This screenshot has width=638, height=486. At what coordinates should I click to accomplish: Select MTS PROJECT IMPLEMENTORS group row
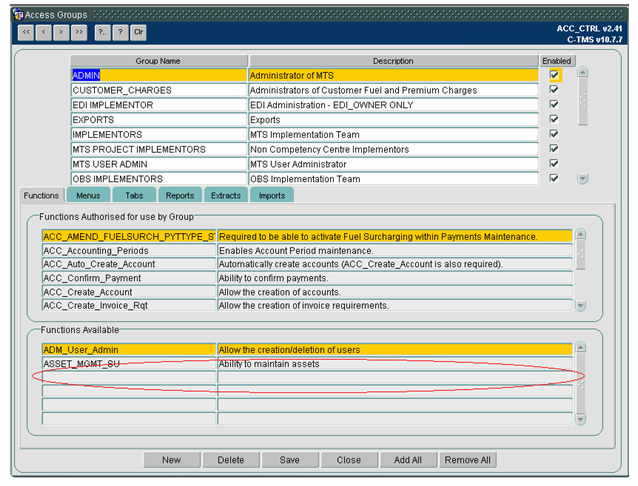[159, 149]
